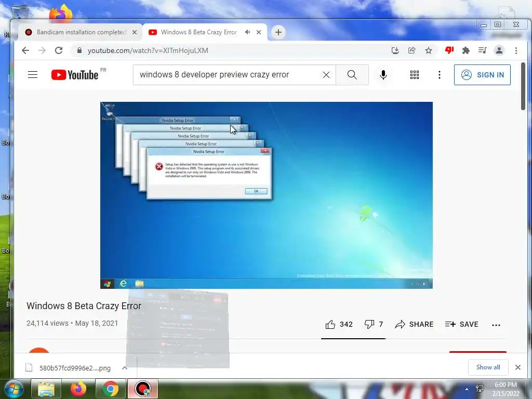Click the SHARE button under video

point(414,324)
